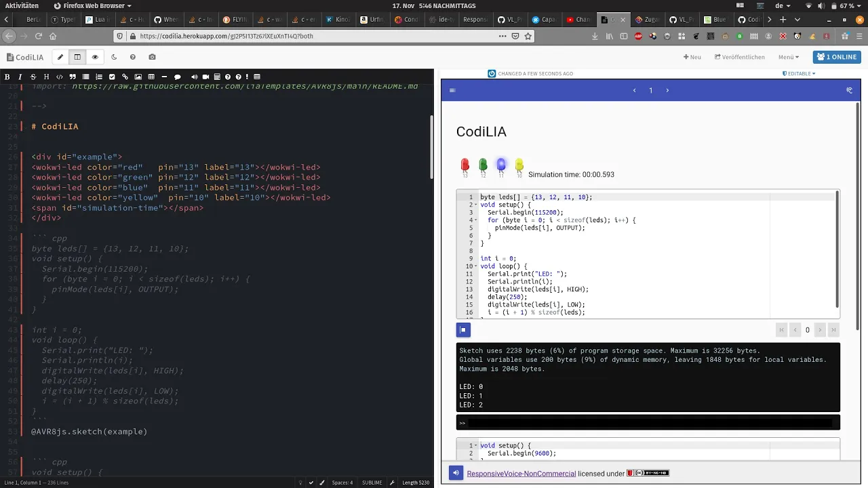This screenshot has height=488, width=868.
Task: Stop the running simulation button
Action: (x=463, y=330)
